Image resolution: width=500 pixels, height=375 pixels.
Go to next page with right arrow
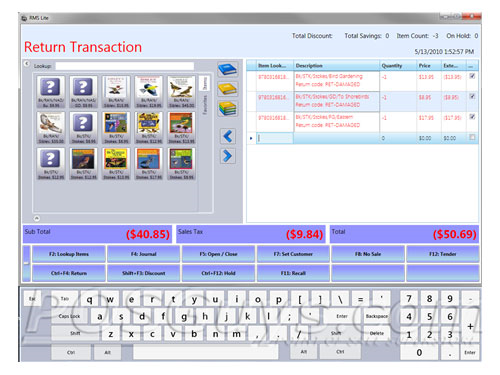228,156
